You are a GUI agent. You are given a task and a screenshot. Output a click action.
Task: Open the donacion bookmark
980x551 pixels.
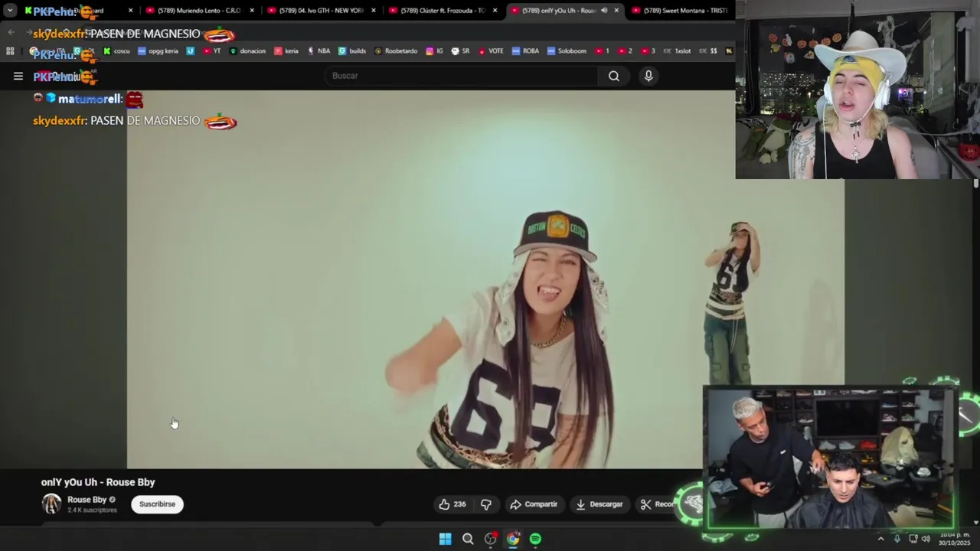click(x=247, y=51)
